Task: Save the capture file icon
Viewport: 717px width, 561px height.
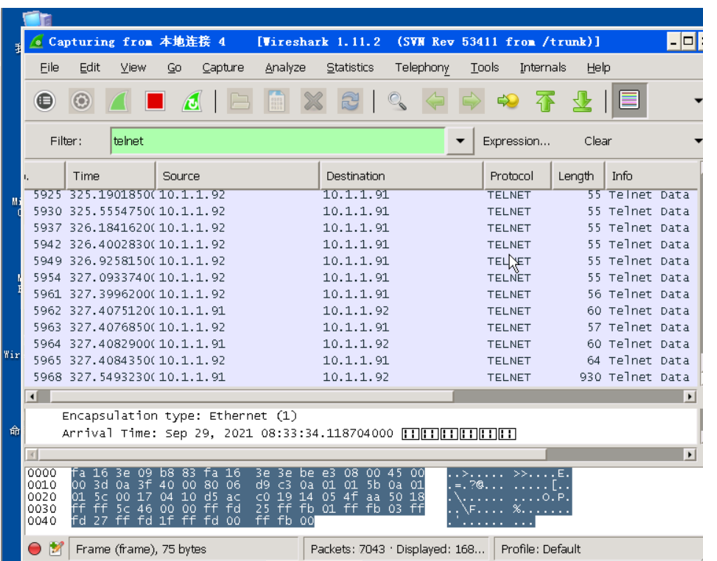Action: pyautogui.click(x=277, y=101)
